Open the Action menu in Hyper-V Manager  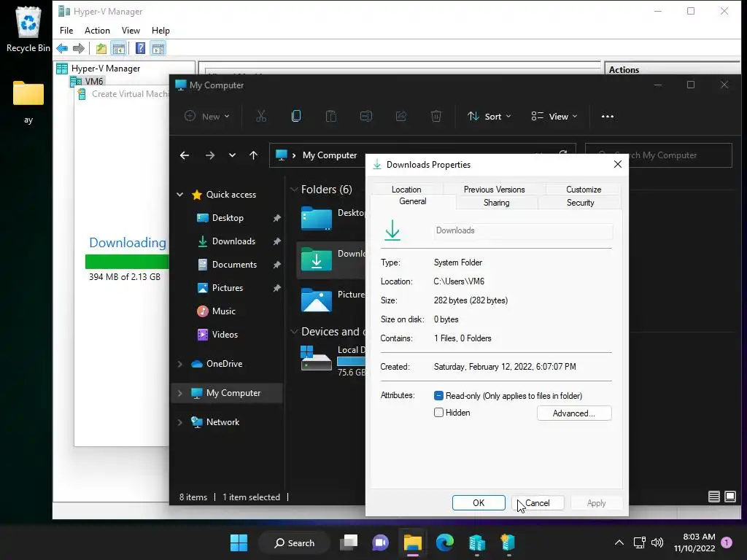(97, 31)
